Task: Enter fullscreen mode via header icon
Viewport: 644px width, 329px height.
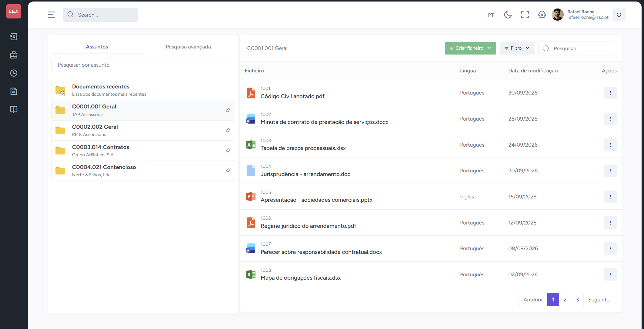Action: click(x=525, y=15)
